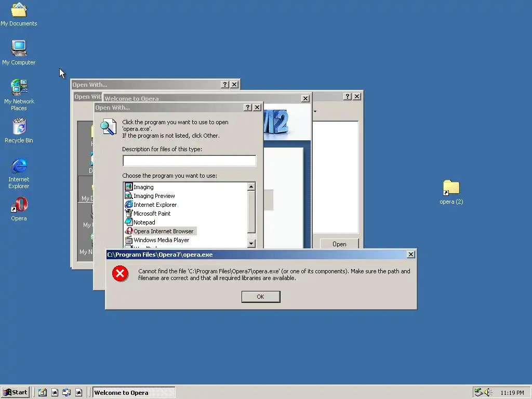Select the Recycle Bin icon

point(19,130)
